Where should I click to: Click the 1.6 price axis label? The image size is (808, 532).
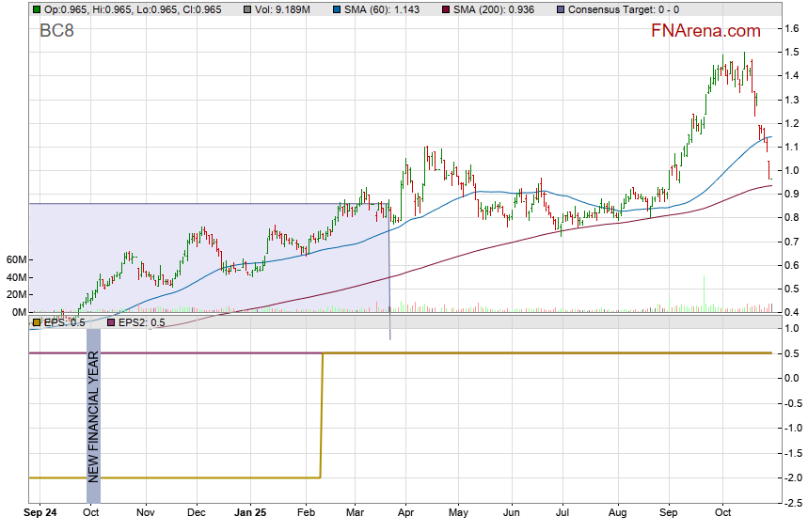tap(793, 29)
